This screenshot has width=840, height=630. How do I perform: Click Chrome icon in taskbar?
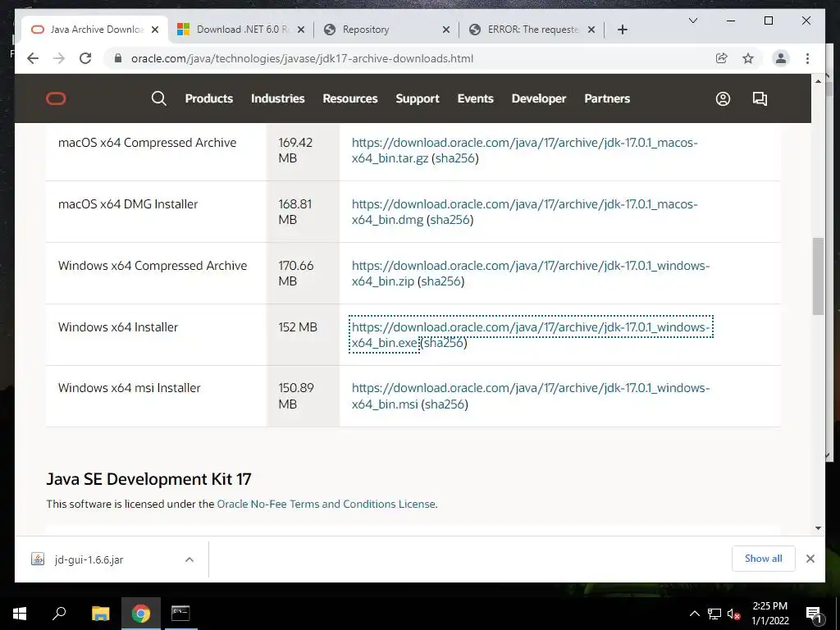coord(140,614)
